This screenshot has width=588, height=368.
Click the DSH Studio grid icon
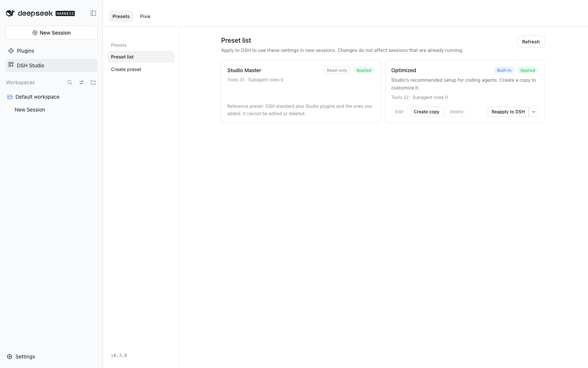11,64
